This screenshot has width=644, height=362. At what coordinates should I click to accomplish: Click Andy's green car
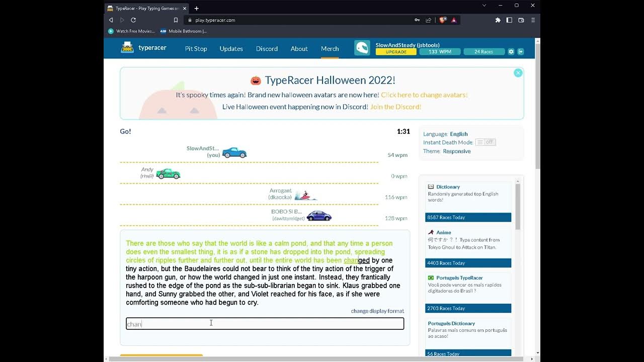[168, 174]
